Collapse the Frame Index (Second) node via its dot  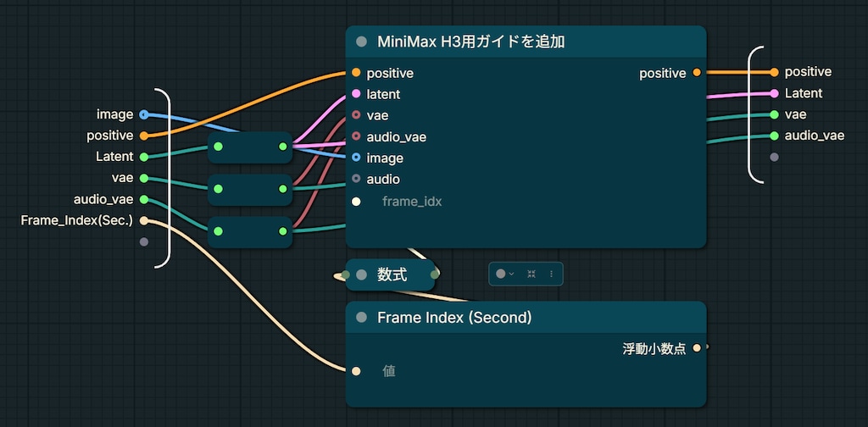tap(361, 318)
